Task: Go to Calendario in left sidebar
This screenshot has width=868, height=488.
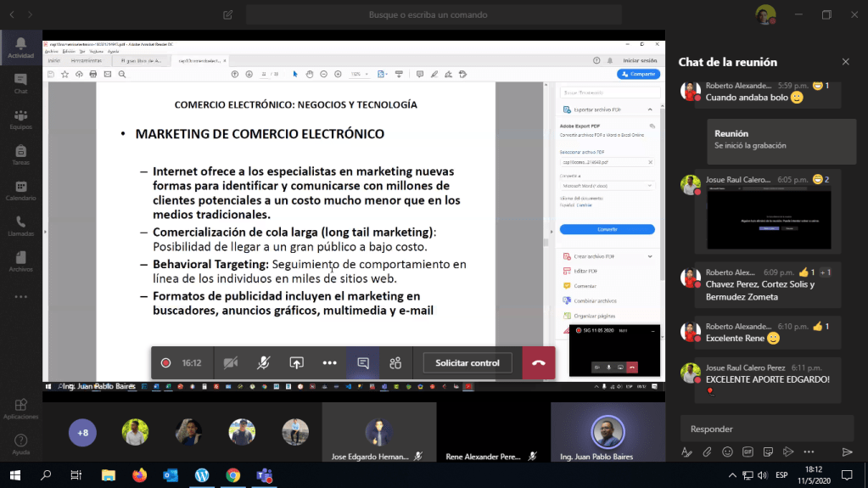Action: coord(20,189)
